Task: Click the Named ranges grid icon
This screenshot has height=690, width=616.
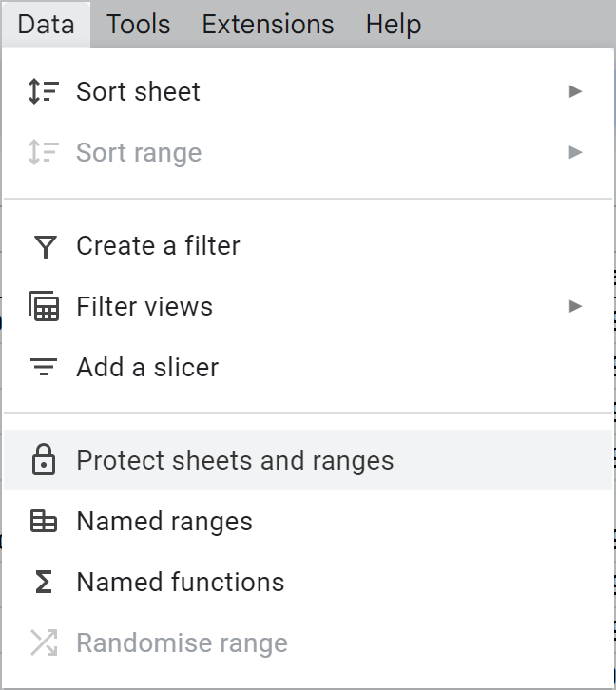Action: (x=44, y=521)
